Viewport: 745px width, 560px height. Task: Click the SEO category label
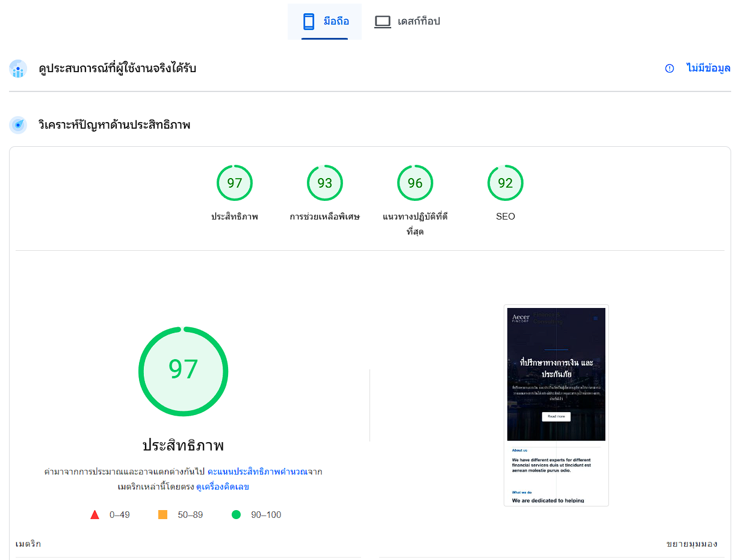click(505, 217)
